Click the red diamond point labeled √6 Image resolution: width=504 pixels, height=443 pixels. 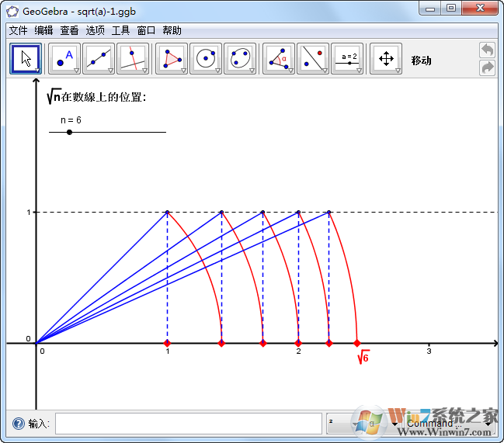pyautogui.click(x=356, y=343)
